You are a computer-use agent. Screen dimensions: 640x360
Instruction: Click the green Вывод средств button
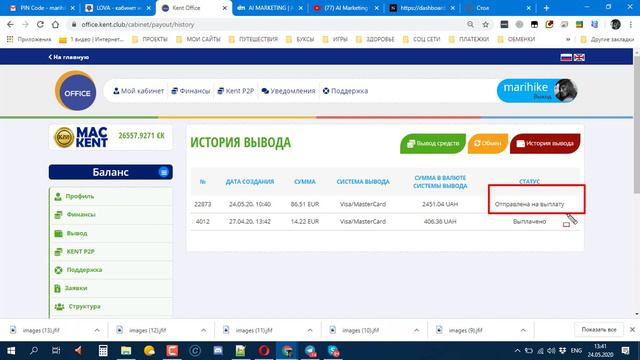(x=433, y=143)
